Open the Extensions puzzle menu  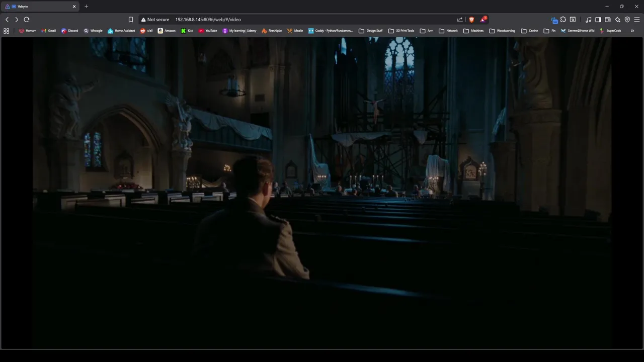563,20
